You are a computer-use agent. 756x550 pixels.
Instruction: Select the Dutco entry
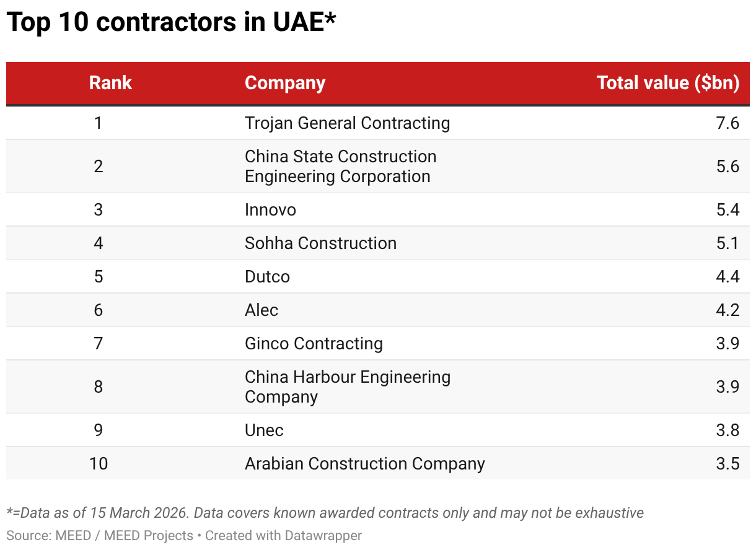[267, 276]
